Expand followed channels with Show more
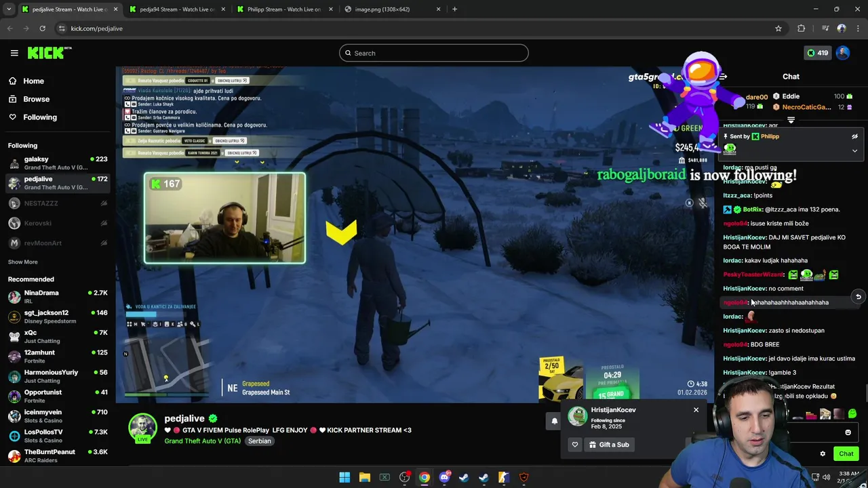This screenshot has width=868, height=488. coord(23,262)
